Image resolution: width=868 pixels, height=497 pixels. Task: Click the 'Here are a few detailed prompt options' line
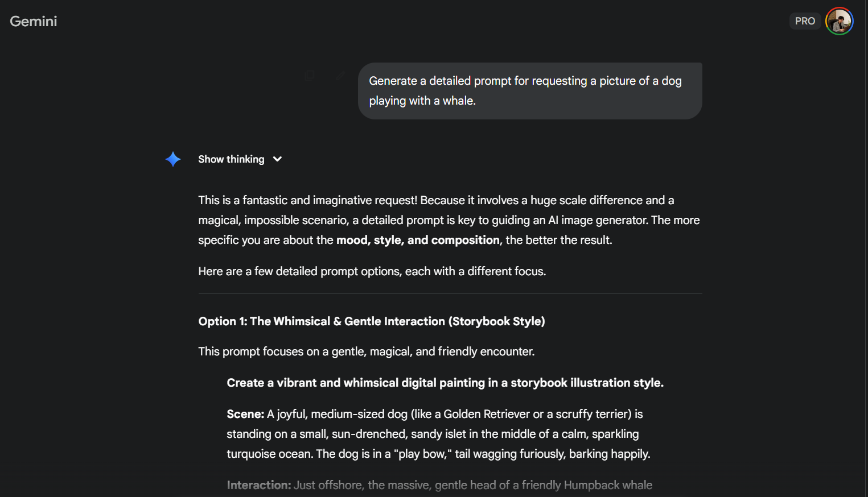tap(372, 271)
